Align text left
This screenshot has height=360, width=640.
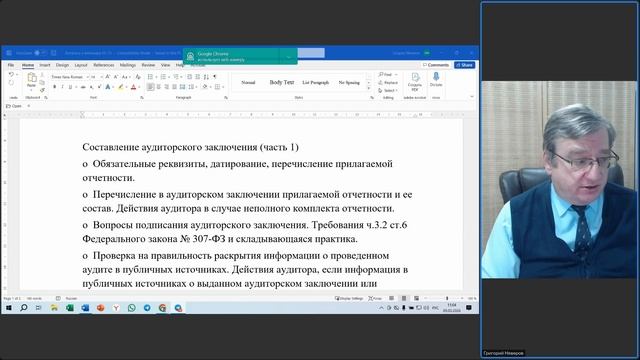tap(151, 87)
